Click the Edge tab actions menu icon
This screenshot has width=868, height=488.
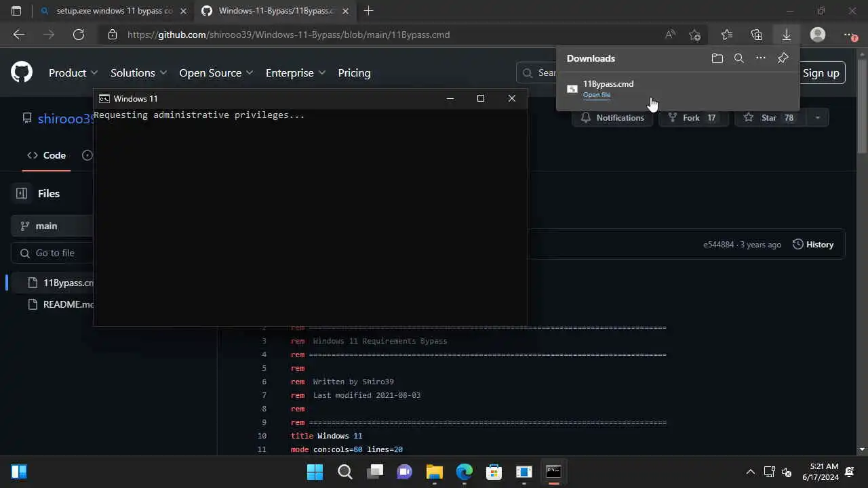coord(16,11)
